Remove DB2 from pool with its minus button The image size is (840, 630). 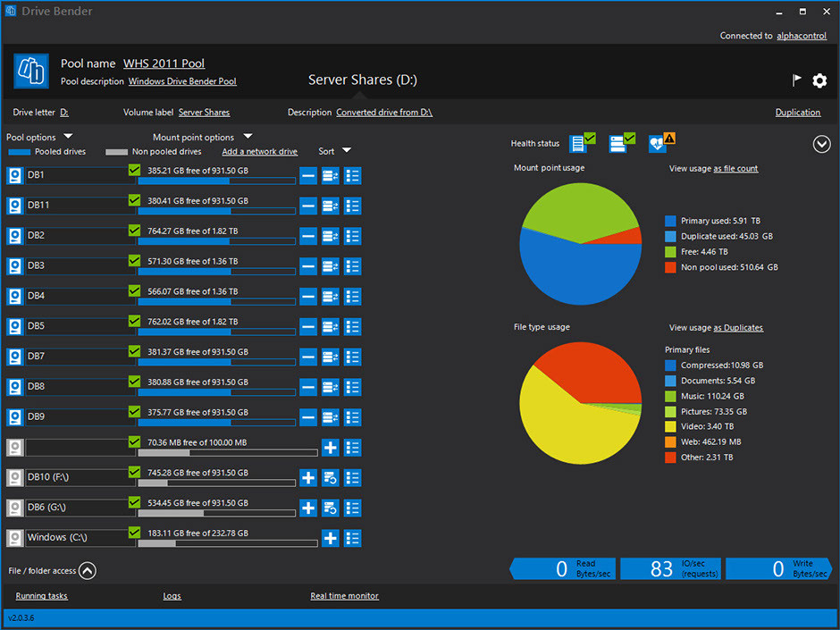click(308, 236)
